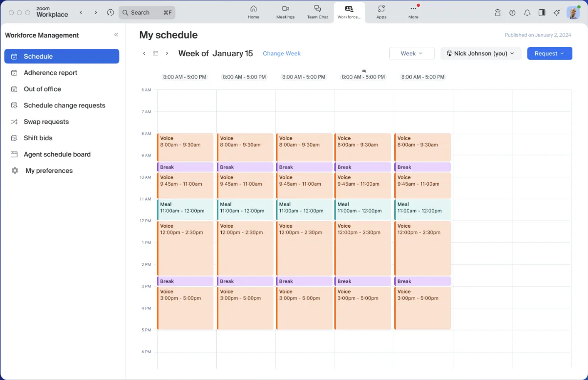Switch to the Meetings tab

pos(285,13)
